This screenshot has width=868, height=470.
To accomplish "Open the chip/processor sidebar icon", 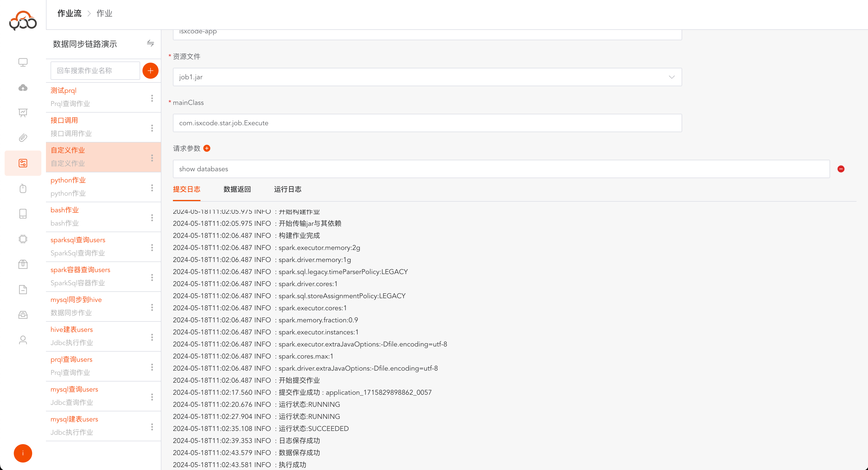I will [x=23, y=239].
